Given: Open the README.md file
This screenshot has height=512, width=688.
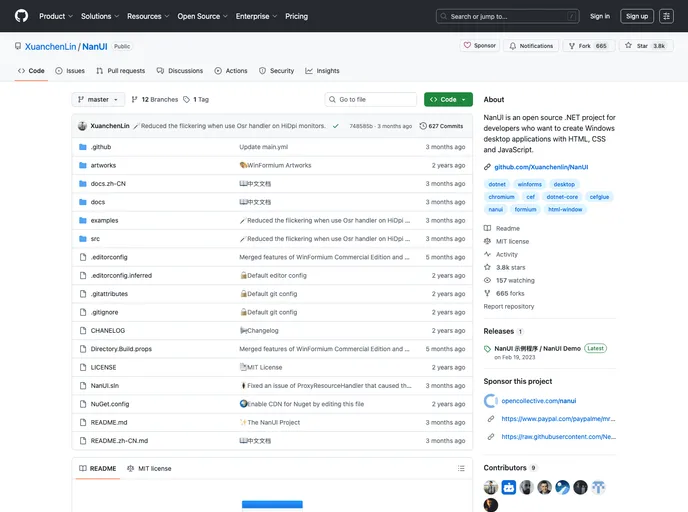Looking at the screenshot, I should [109, 422].
